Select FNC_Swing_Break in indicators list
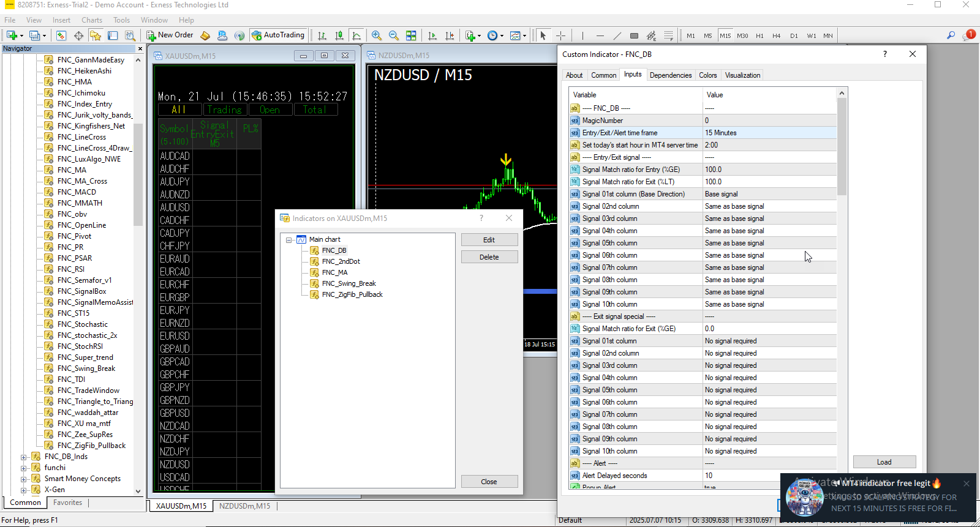This screenshot has height=527, width=980. click(349, 283)
